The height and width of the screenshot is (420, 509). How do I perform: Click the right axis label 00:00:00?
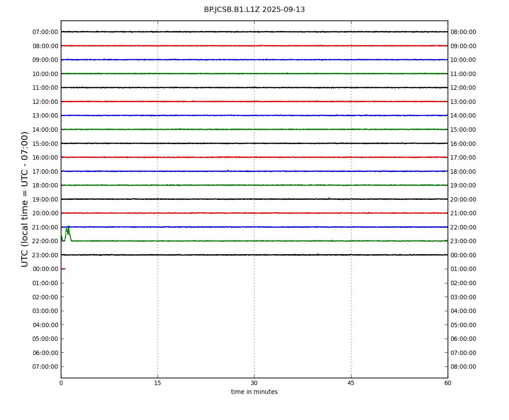point(463,255)
